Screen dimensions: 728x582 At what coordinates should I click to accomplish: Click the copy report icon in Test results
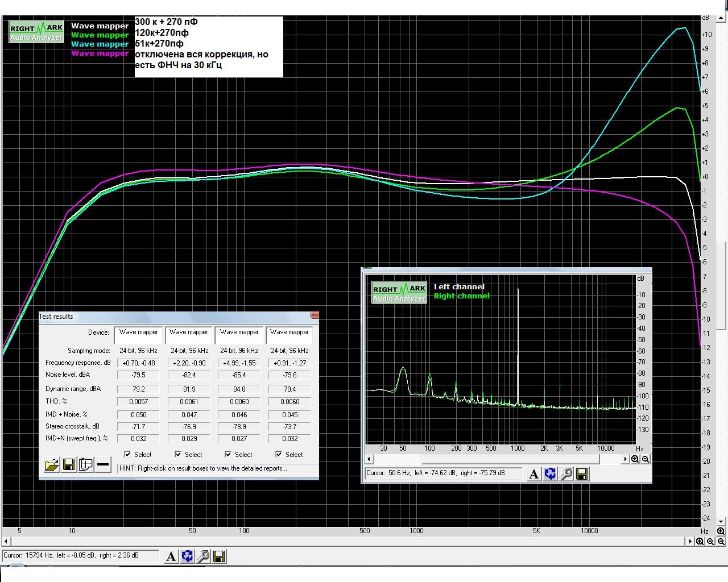click(86, 465)
